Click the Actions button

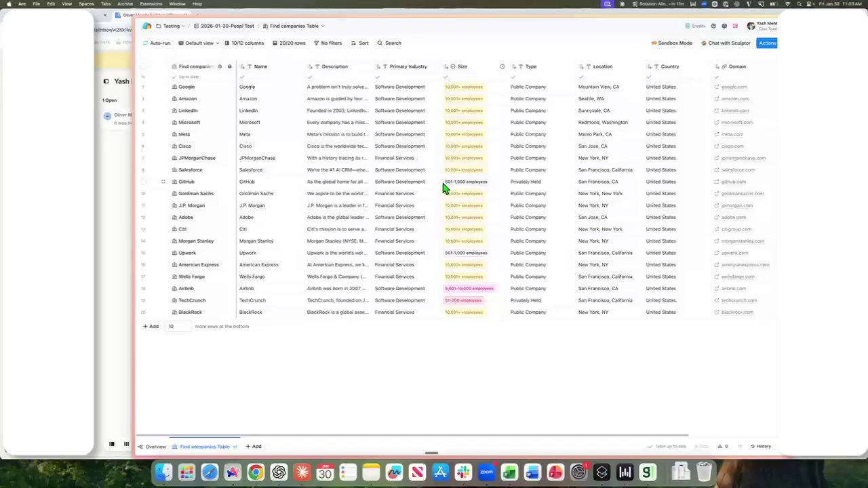tap(768, 43)
